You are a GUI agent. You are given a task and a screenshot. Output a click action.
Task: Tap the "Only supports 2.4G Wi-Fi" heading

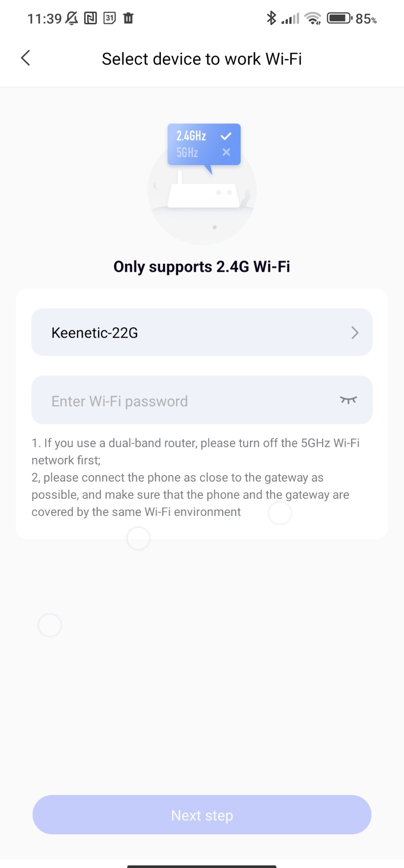[202, 267]
